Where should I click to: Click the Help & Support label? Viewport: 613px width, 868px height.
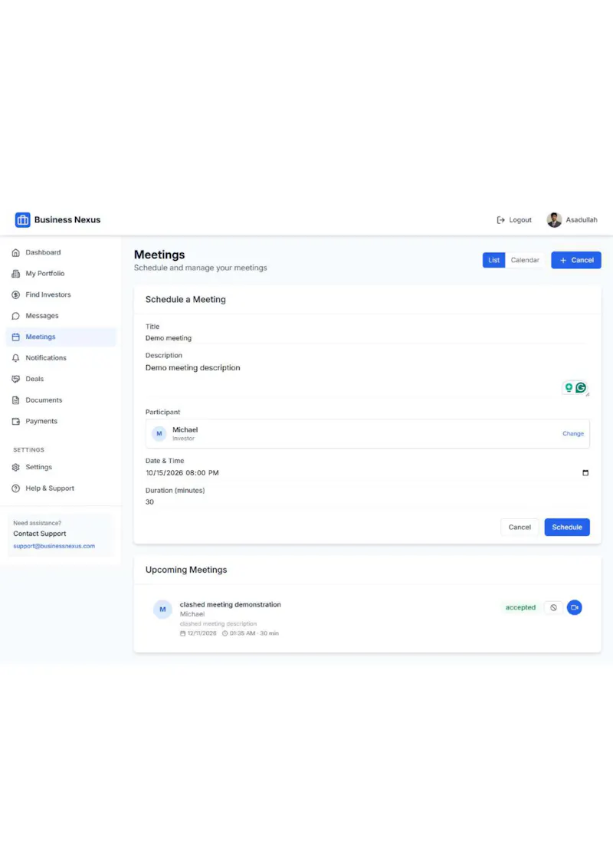(x=50, y=488)
